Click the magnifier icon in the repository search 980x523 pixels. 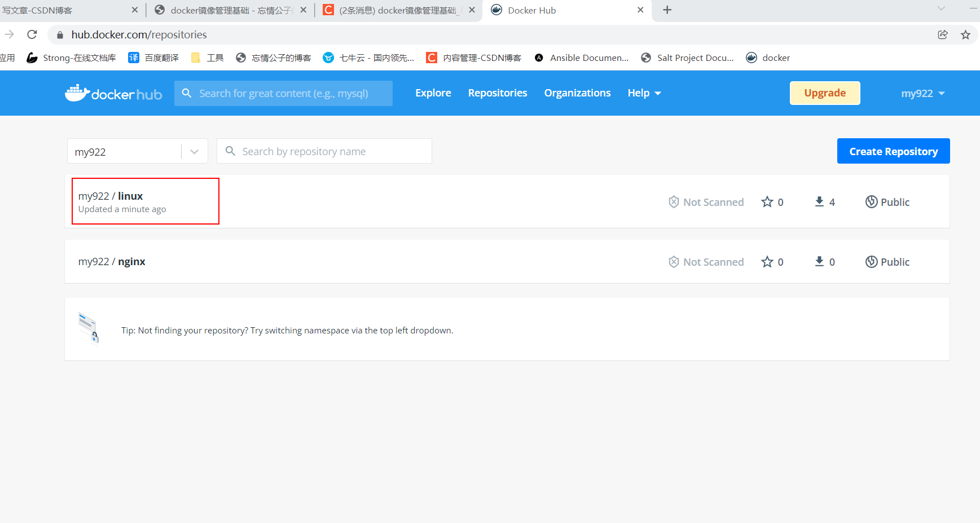point(230,151)
